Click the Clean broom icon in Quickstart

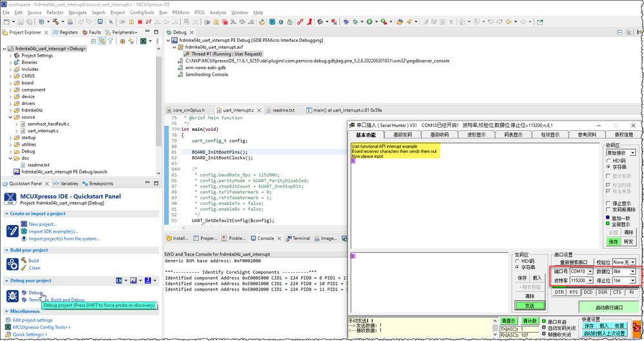coord(24,268)
